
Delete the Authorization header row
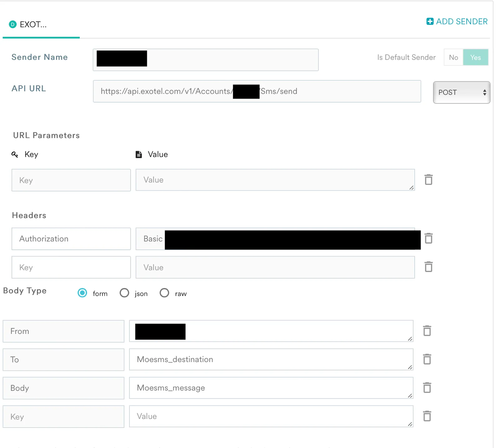click(428, 239)
